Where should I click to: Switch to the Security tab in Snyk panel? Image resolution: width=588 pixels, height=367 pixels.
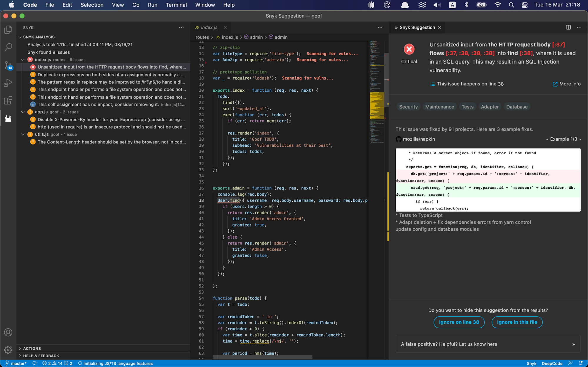tap(409, 107)
